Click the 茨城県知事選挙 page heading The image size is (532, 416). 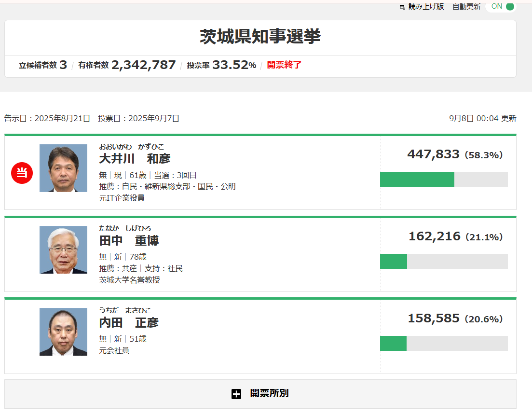(x=260, y=37)
